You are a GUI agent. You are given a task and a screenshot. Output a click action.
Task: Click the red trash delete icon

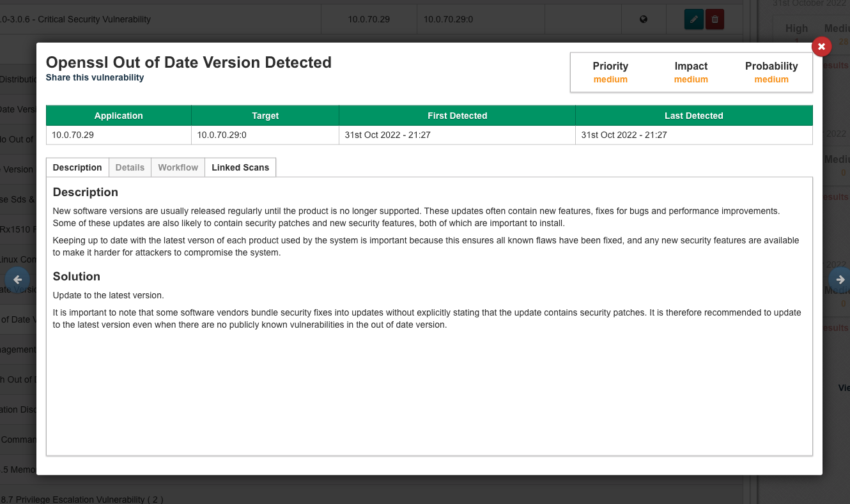point(715,19)
